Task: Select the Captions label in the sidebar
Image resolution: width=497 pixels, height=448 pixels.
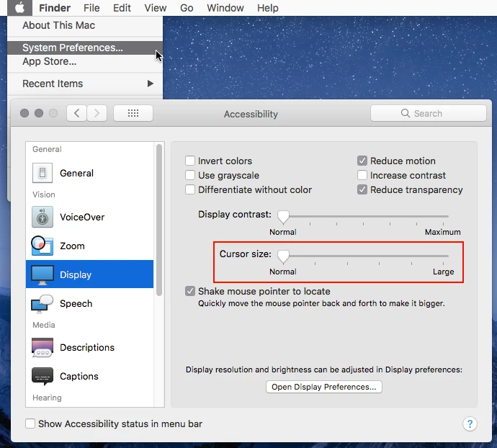Action: point(79,377)
